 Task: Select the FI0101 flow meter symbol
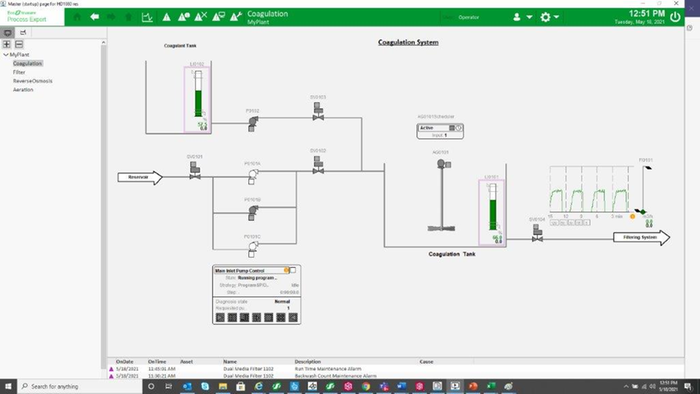point(643,191)
